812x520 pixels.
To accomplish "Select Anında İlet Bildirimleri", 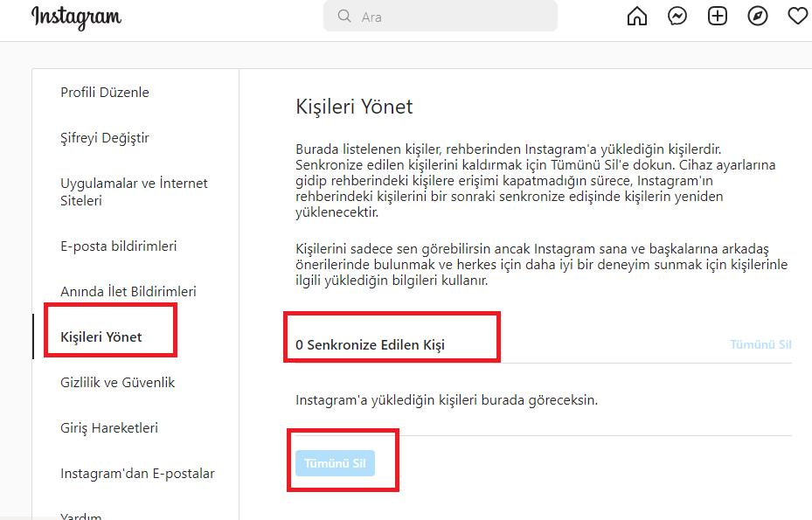I will [x=128, y=291].
